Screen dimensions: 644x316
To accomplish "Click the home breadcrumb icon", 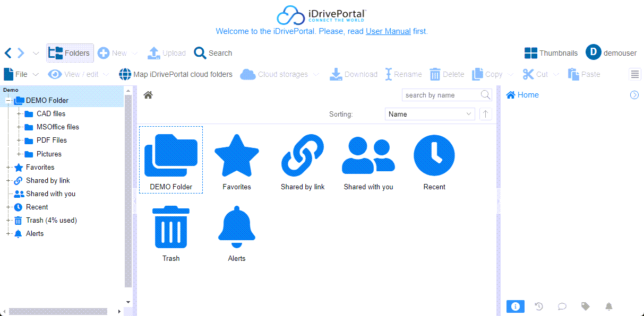I will click(148, 95).
